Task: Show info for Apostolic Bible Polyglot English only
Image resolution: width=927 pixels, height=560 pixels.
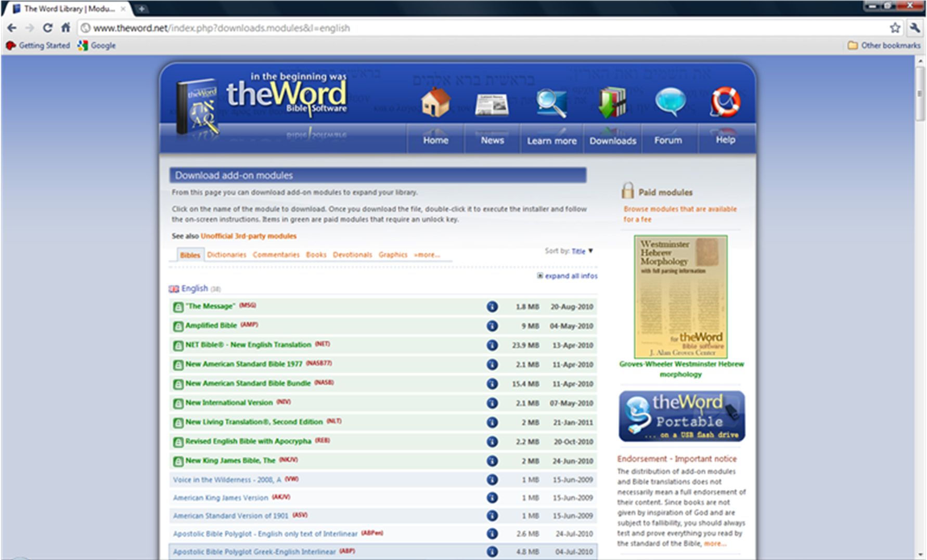Action: [492, 533]
